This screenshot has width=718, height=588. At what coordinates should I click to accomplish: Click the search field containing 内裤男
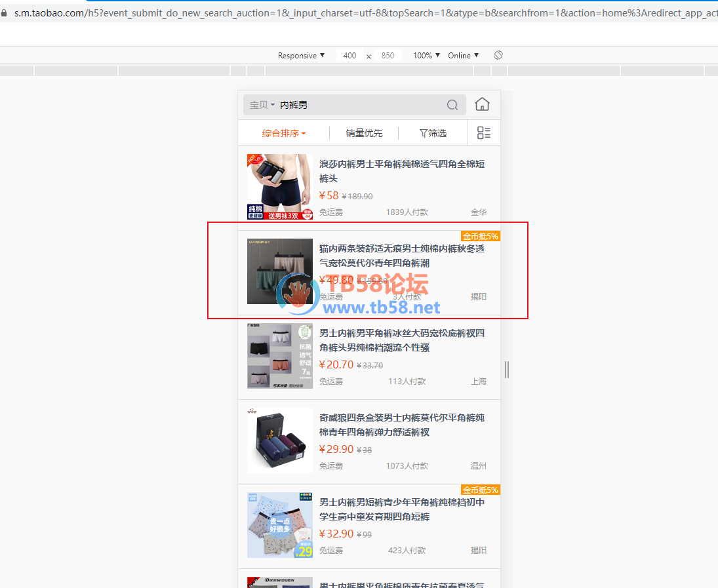coord(355,105)
